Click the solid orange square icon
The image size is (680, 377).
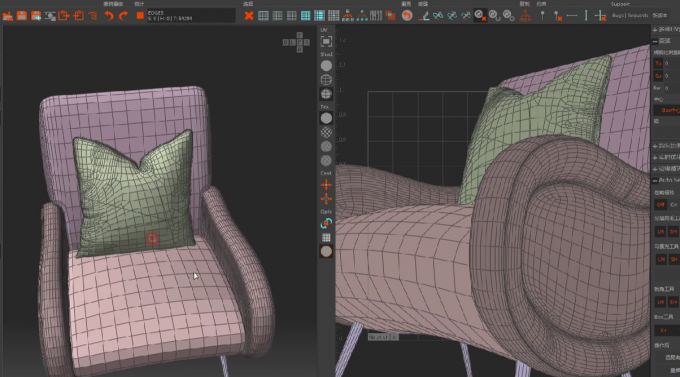[x=140, y=16]
